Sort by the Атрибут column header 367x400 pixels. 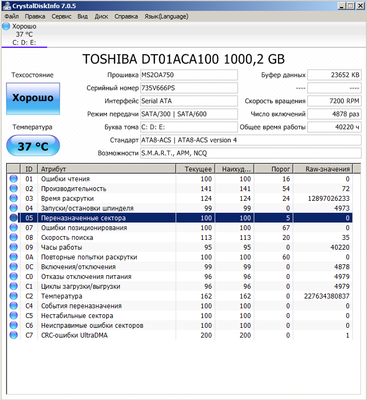point(106,169)
